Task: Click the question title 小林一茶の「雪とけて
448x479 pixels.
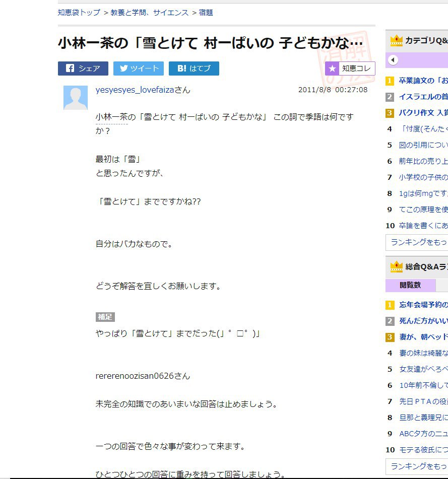Action: pos(210,43)
